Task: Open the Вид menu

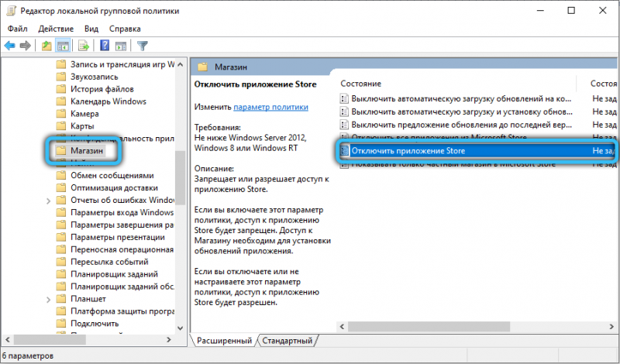Action: [91, 29]
